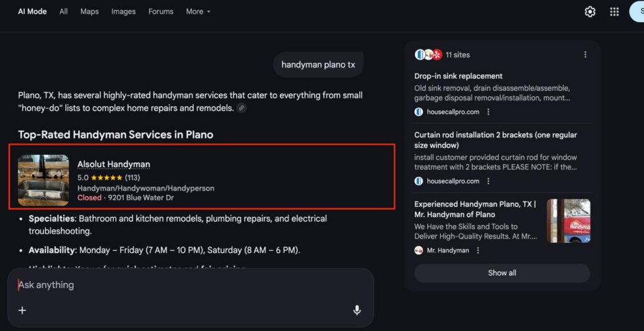
Task: Open the Alsolut Handyman business link
Action: (114, 164)
